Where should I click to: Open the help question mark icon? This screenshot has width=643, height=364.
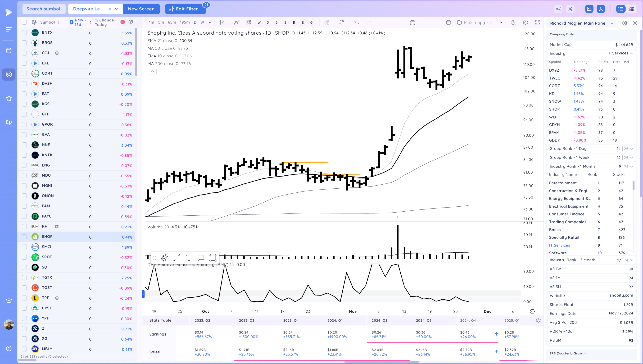point(9,349)
